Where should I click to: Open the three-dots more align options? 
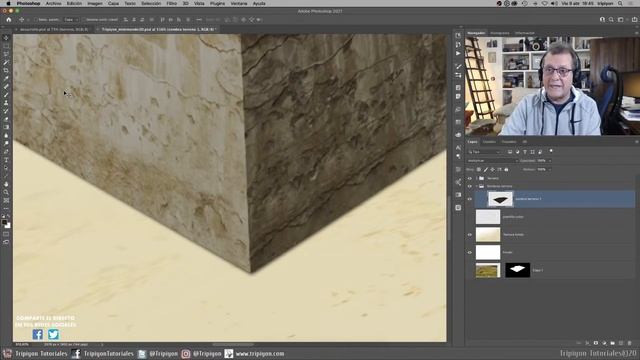199,20
